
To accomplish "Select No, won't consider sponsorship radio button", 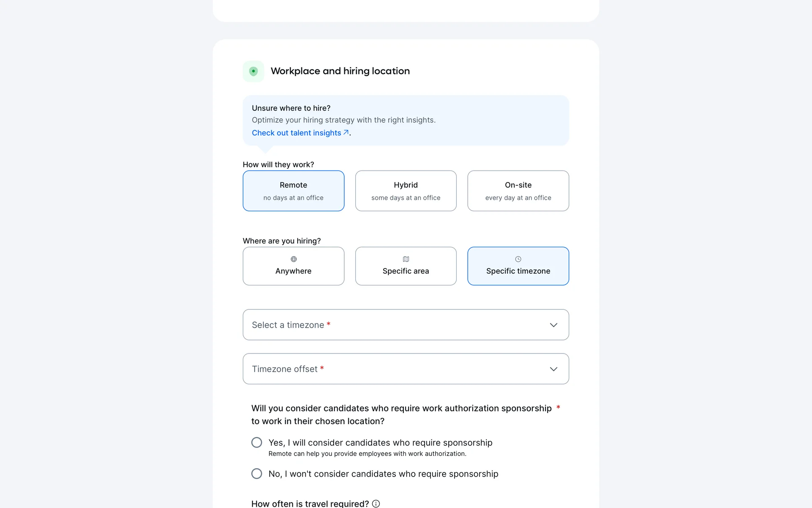I will [x=257, y=474].
